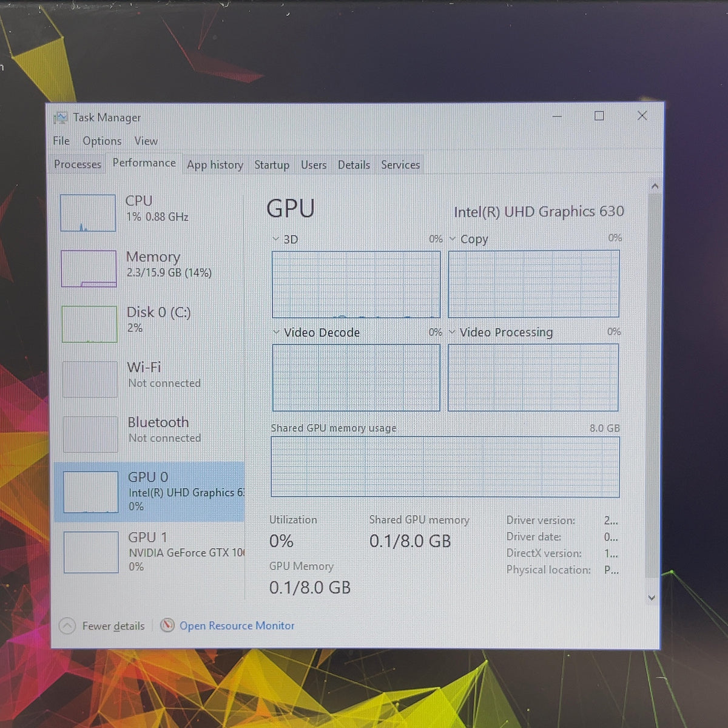Click the Task Manager title bar icon
Screen dimensions: 728x728
point(61,118)
